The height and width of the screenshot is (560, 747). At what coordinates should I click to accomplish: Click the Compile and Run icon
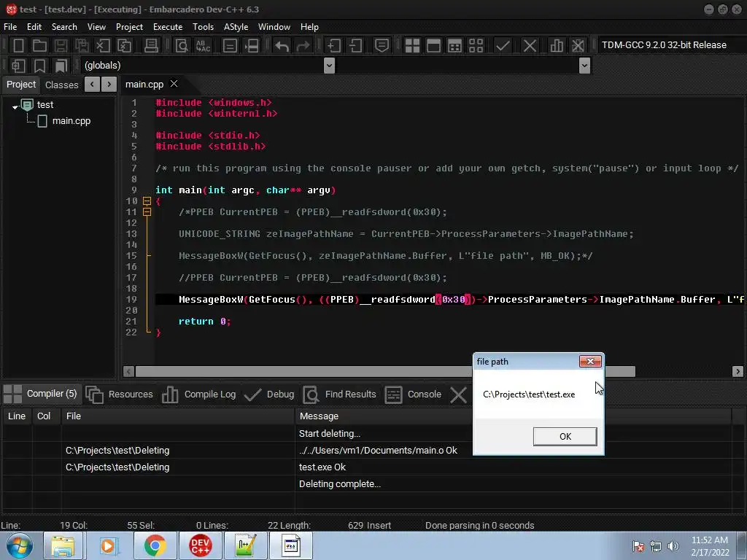tap(455, 46)
